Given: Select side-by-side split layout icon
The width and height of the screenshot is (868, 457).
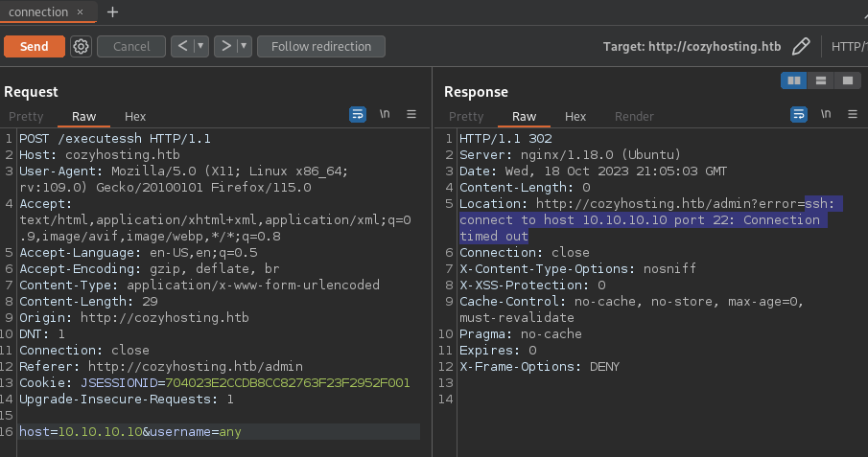Looking at the screenshot, I should 794,80.
